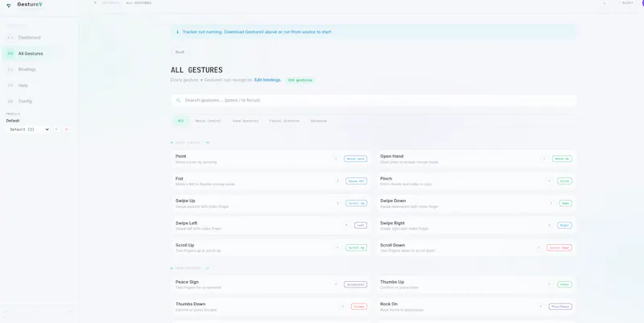Viewport: 644px width, 323px height.
Task: Click the Peace Sign gesture title
Action: coord(187,282)
